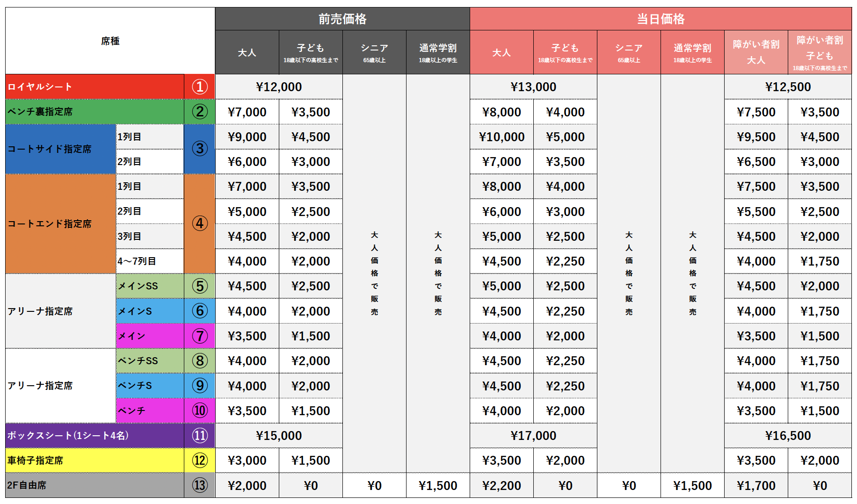Click the green ベンチ裏指定席 label

pyautogui.click(x=94, y=112)
